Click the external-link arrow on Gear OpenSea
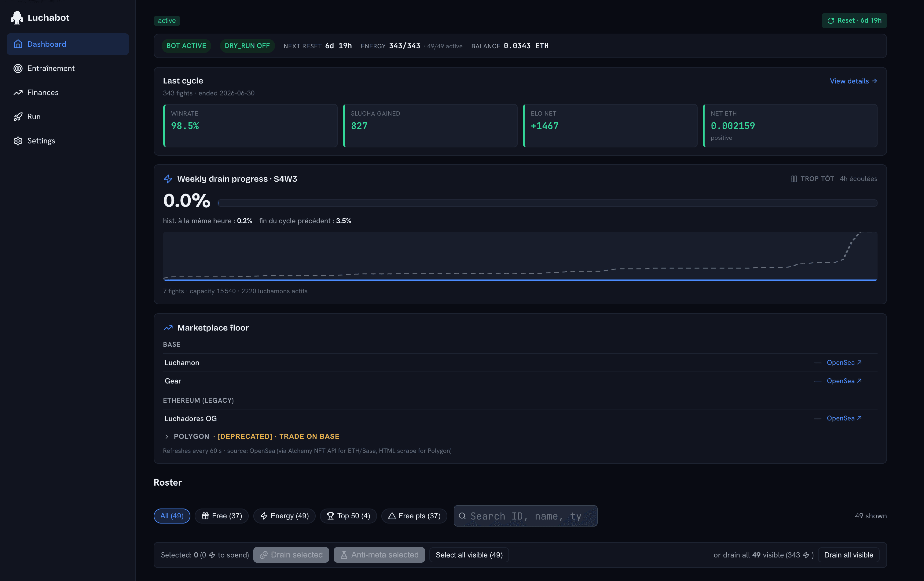The height and width of the screenshot is (581, 924). [860, 380]
